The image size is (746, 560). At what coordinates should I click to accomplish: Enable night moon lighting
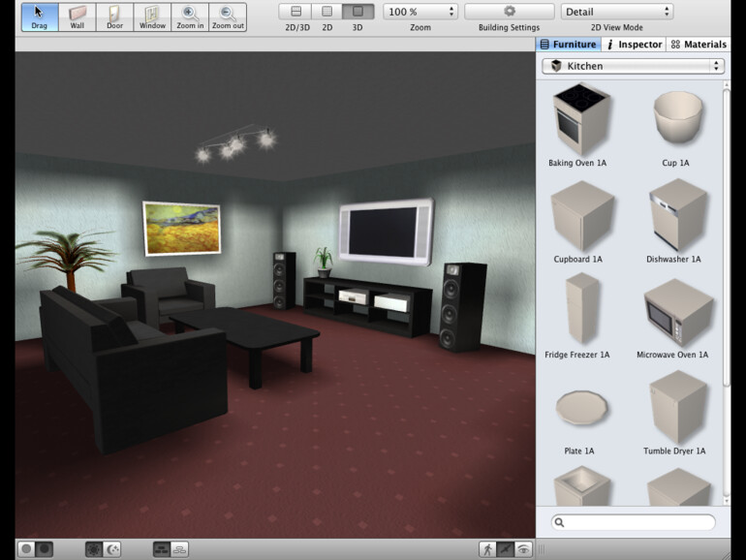(112, 549)
